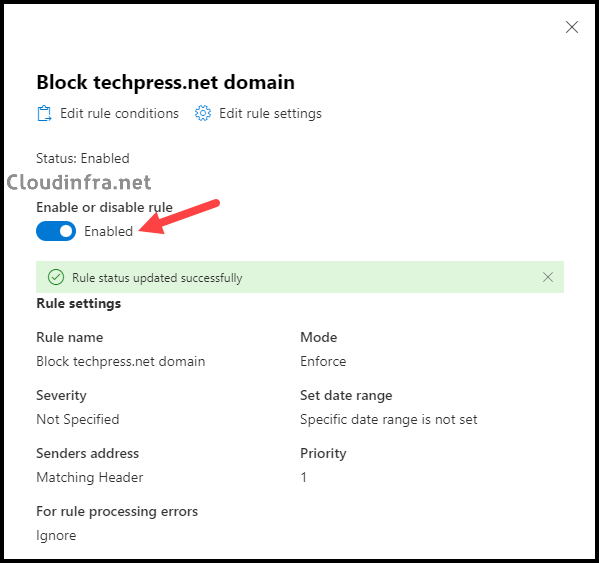Toggle the Enable or disable rule switch
The height and width of the screenshot is (563, 599).
(x=56, y=231)
